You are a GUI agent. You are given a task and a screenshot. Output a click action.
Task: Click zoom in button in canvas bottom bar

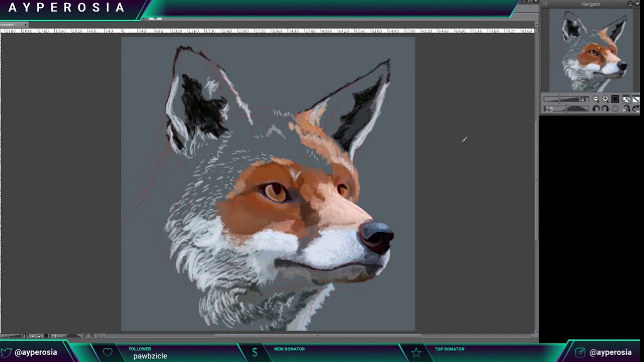coord(39,336)
